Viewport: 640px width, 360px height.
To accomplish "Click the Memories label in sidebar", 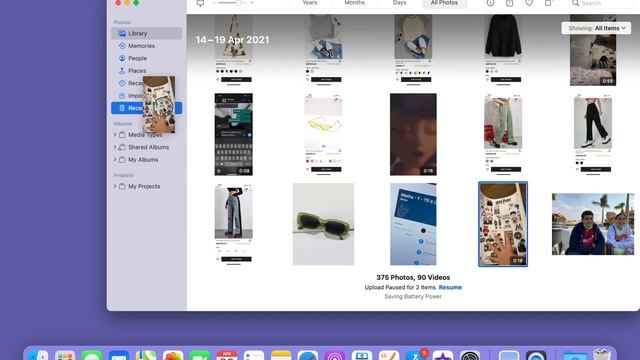I will point(141,46).
